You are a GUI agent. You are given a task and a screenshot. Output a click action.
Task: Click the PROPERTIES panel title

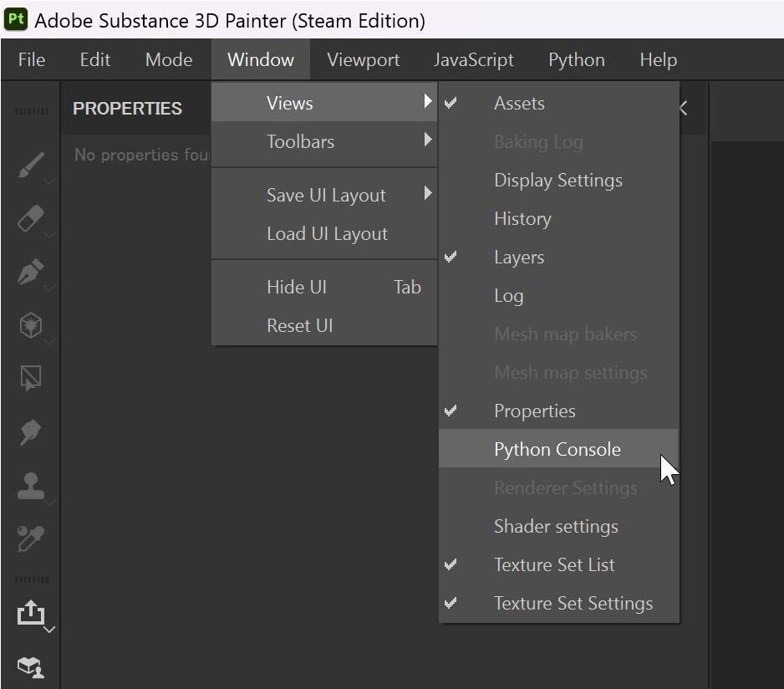pyautogui.click(x=127, y=109)
